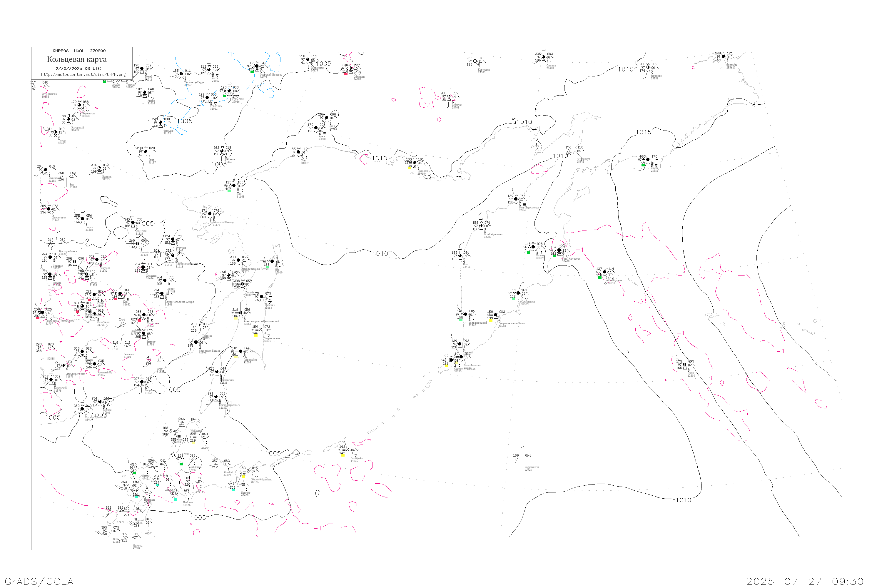Click the 2025-07-27-09:30 timestamp text
882x588 pixels.
point(805,582)
